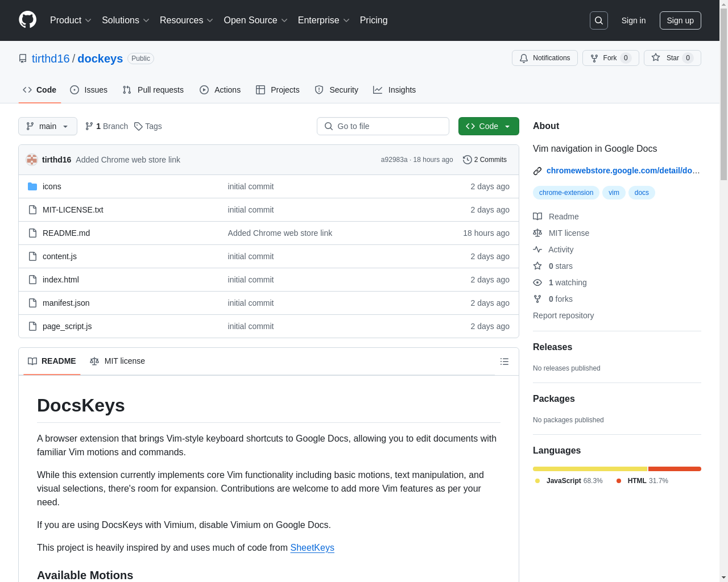Screen dimensions: 728x582
Task: Click the yellow JavaScript language bar segment
Action: (x=590, y=469)
